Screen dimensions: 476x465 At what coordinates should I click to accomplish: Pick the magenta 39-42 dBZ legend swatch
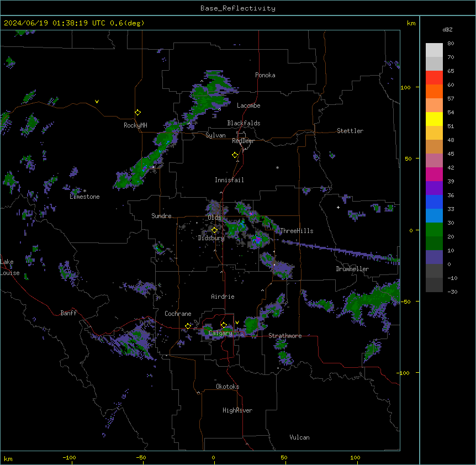click(x=434, y=174)
